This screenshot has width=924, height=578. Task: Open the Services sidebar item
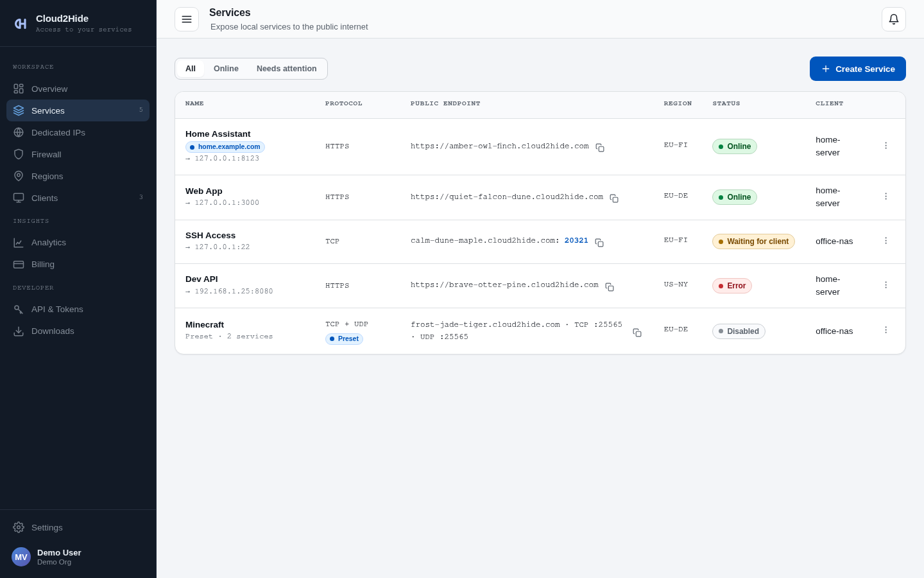click(78, 110)
